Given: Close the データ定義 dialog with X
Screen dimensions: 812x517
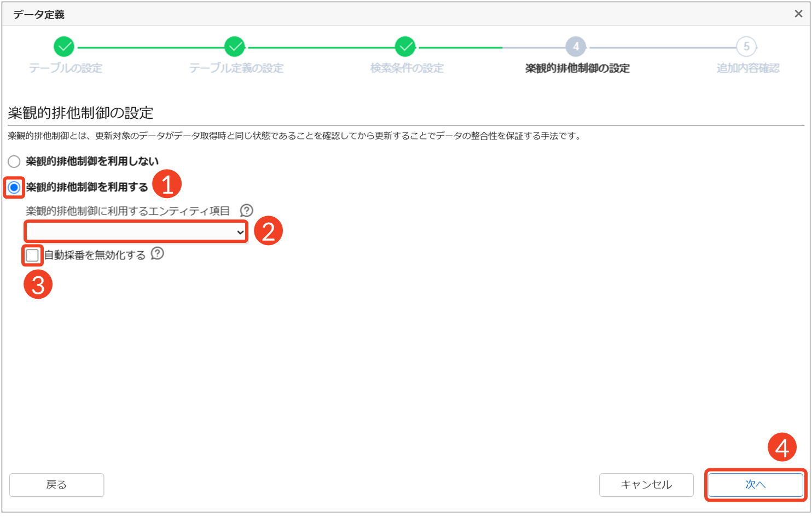Looking at the screenshot, I should point(798,14).
